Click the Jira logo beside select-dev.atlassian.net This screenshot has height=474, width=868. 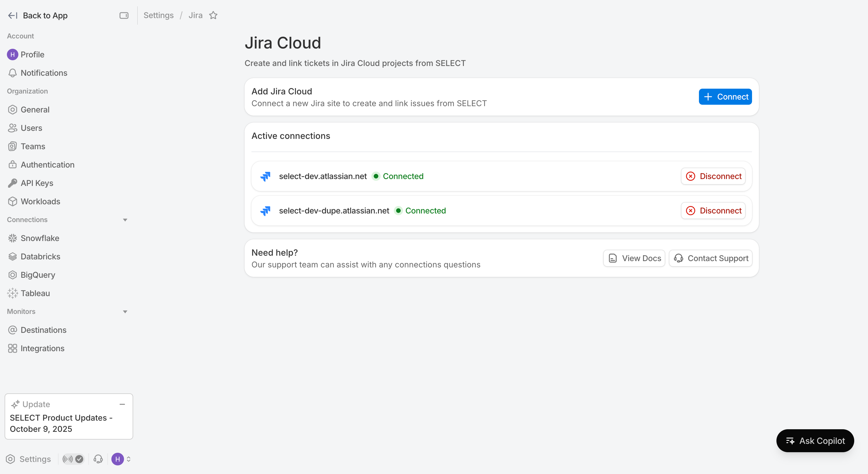(x=266, y=176)
